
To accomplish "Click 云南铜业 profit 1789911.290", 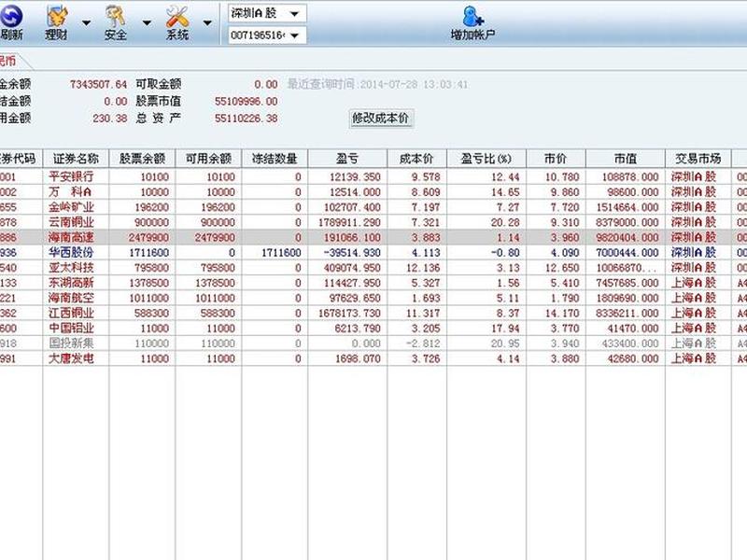I will pos(349,222).
